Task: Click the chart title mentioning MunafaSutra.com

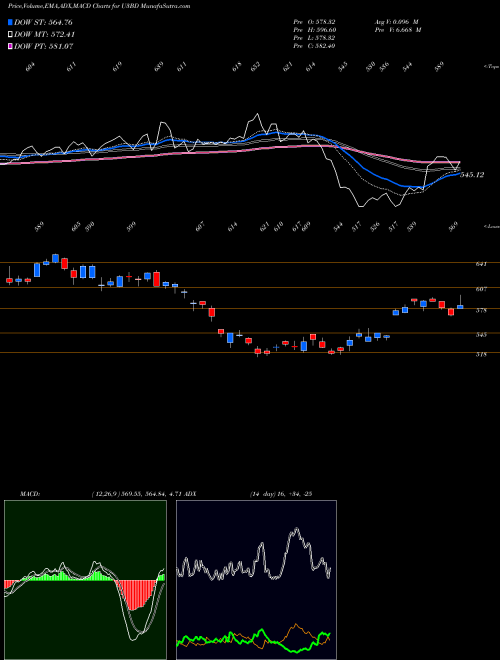Action: tap(99, 6)
